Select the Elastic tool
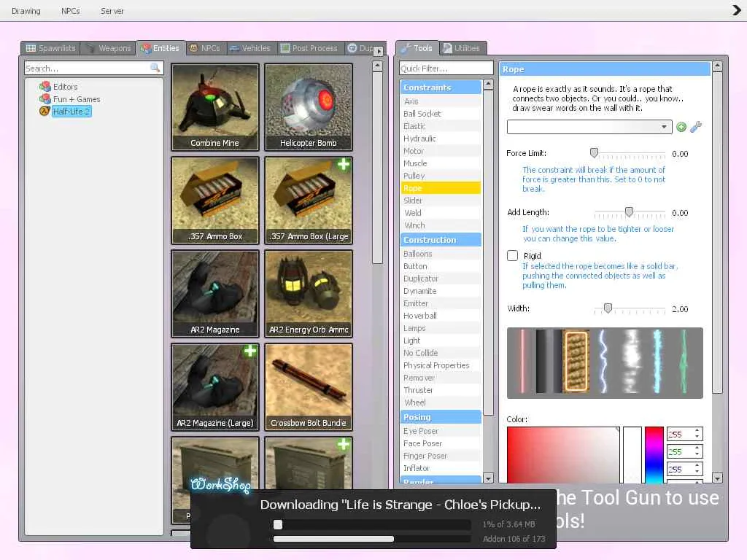This screenshot has height=560, width=747. pos(441,125)
